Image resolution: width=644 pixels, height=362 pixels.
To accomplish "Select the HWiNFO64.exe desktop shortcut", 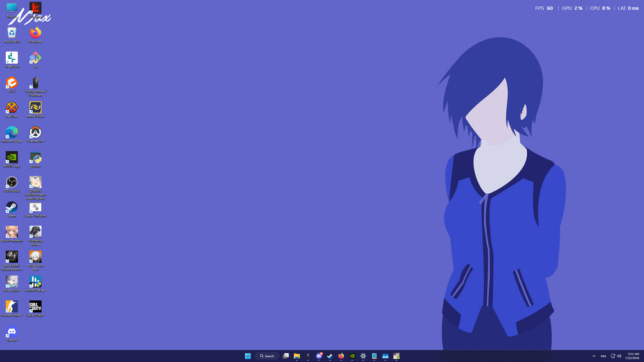I will [35, 284].
